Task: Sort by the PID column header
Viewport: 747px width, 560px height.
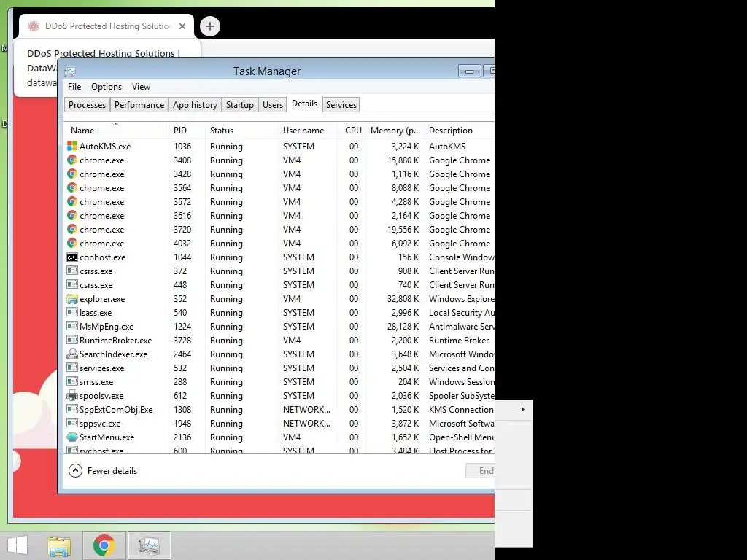Action: [187, 130]
